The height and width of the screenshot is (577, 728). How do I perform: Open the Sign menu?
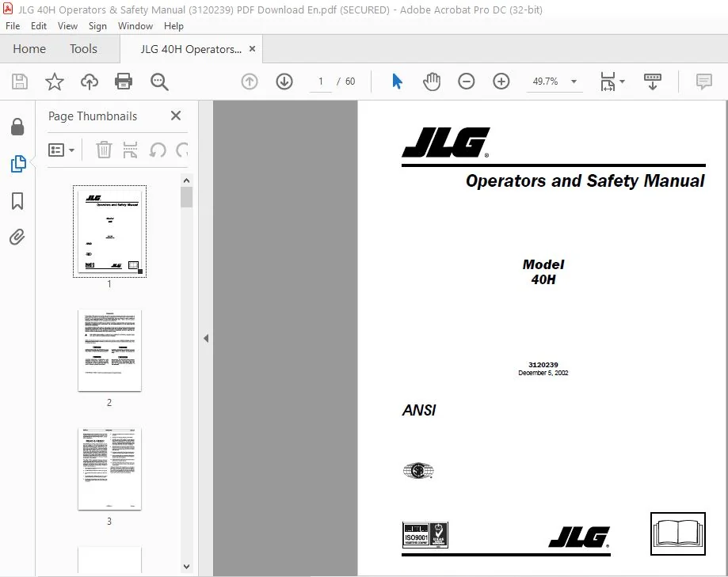tap(97, 26)
